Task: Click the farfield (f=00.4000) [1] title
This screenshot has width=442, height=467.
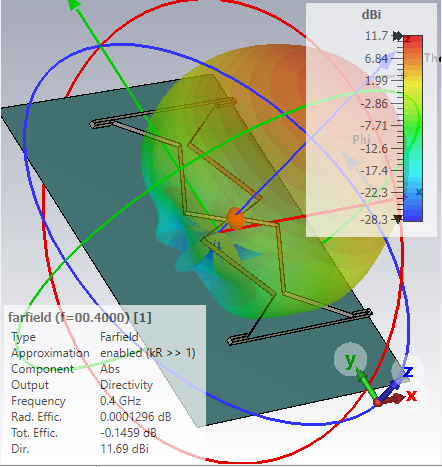Action: 80,317
